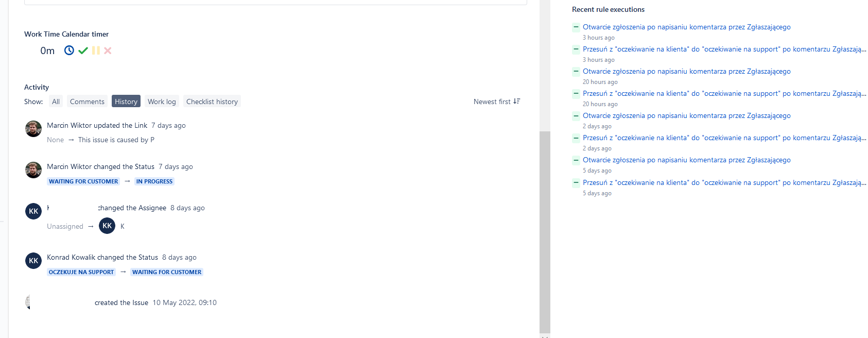Click WAITING FOR CUSTOMER lozenge in Marcin's entry

click(x=83, y=181)
